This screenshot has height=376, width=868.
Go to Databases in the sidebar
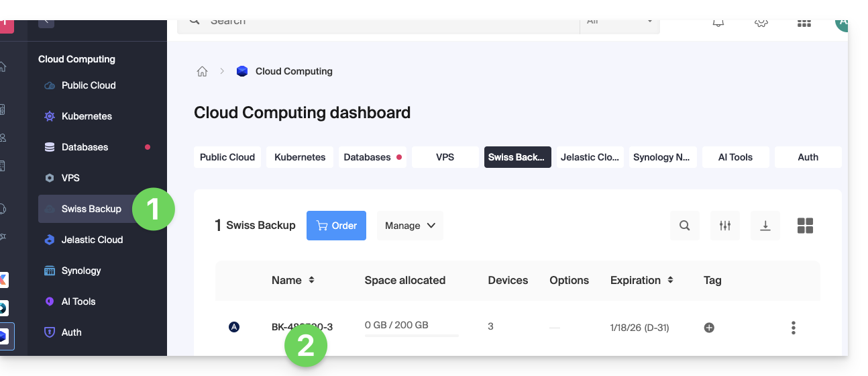[x=85, y=147]
